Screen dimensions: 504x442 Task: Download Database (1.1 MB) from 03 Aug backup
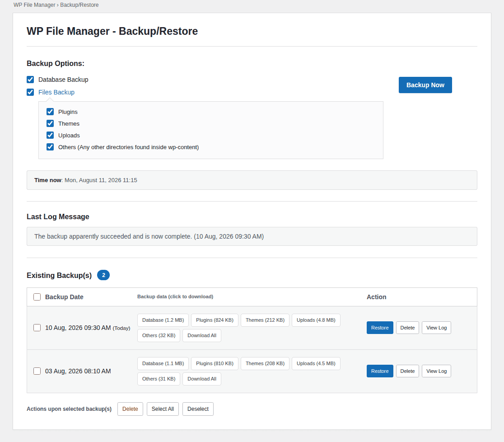[x=163, y=363]
